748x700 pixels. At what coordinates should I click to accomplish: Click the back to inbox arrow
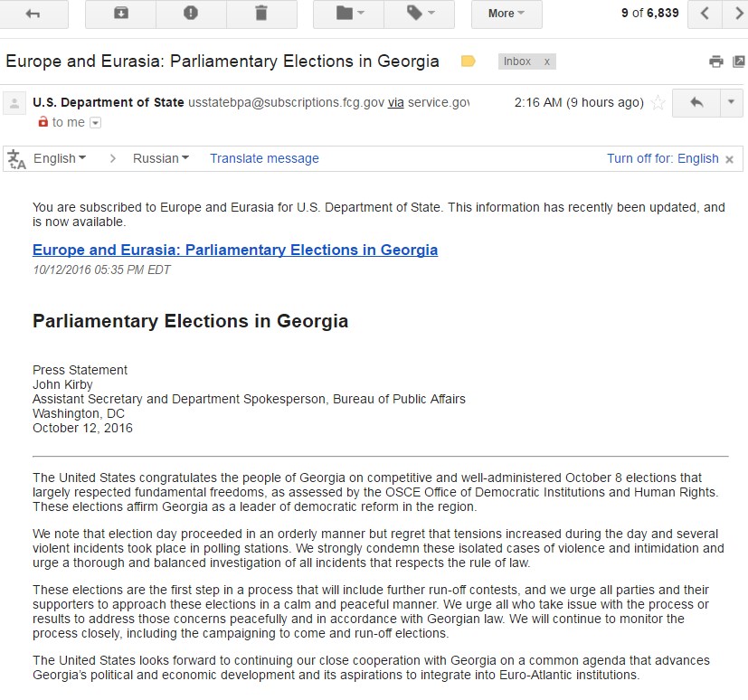[x=33, y=14]
